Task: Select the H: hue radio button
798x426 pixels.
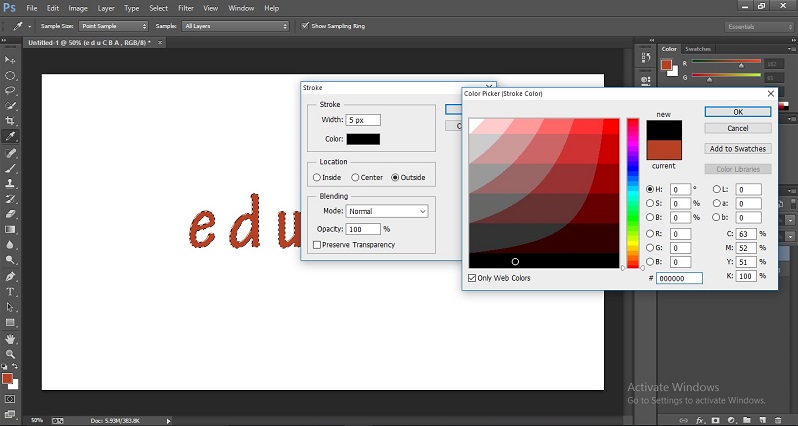Action: [x=650, y=189]
